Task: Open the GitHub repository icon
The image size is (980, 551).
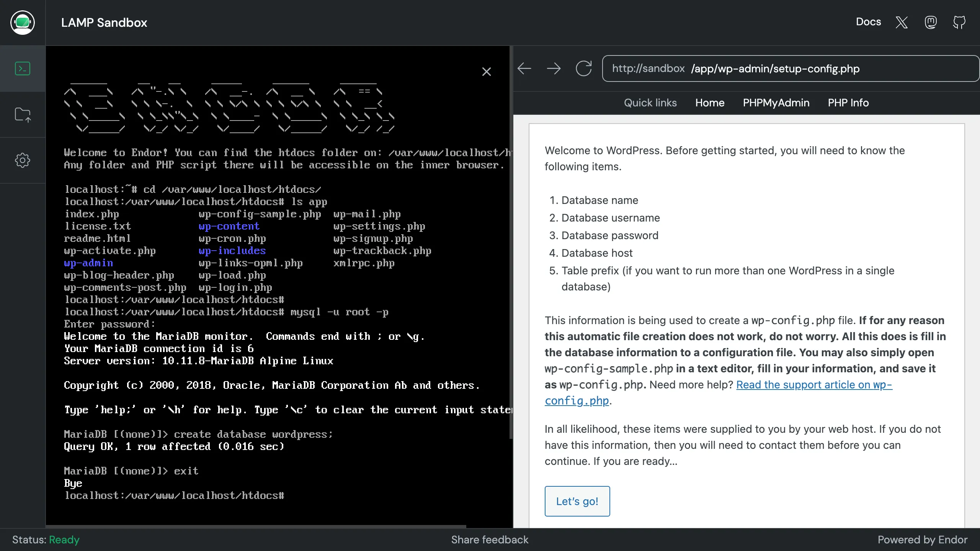Action: [959, 23]
